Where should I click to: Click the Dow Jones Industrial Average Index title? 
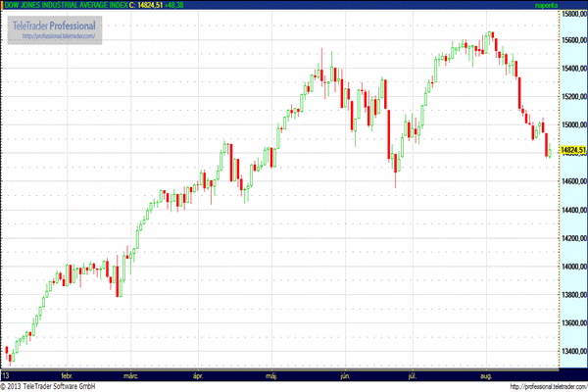click(65, 5)
